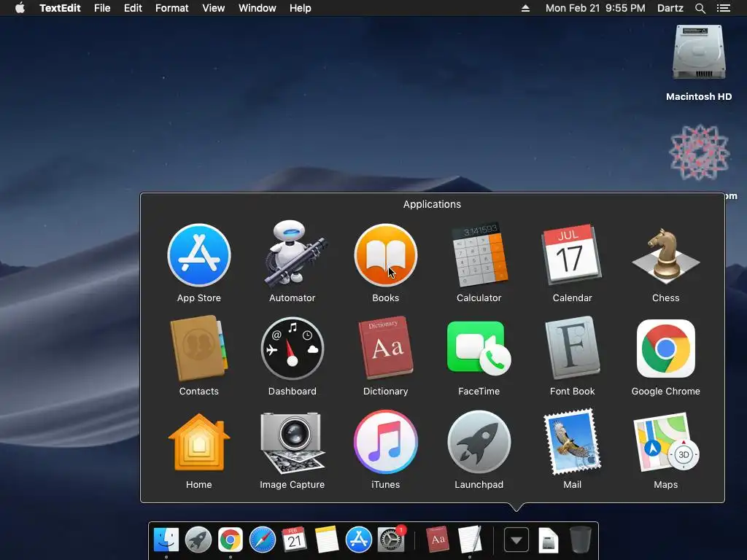Click Chrome icon in the Dock
Image resolution: width=747 pixels, height=560 pixels.
pyautogui.click(x=230, y=540)
